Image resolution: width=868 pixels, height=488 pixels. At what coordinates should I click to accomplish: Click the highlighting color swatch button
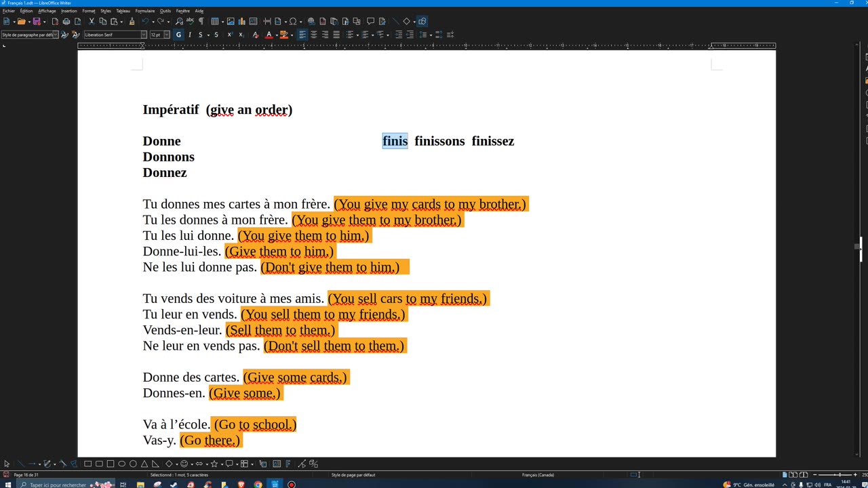(x=283, y=35)
